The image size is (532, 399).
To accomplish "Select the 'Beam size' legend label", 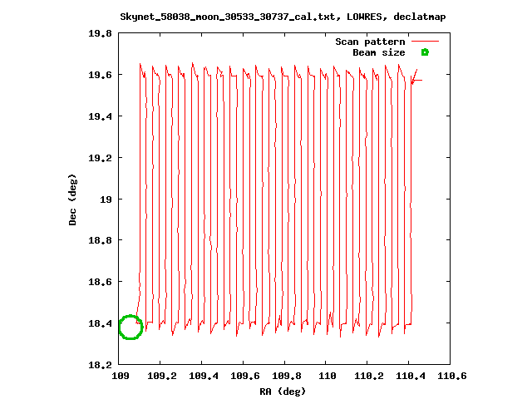I will [379, 52].
